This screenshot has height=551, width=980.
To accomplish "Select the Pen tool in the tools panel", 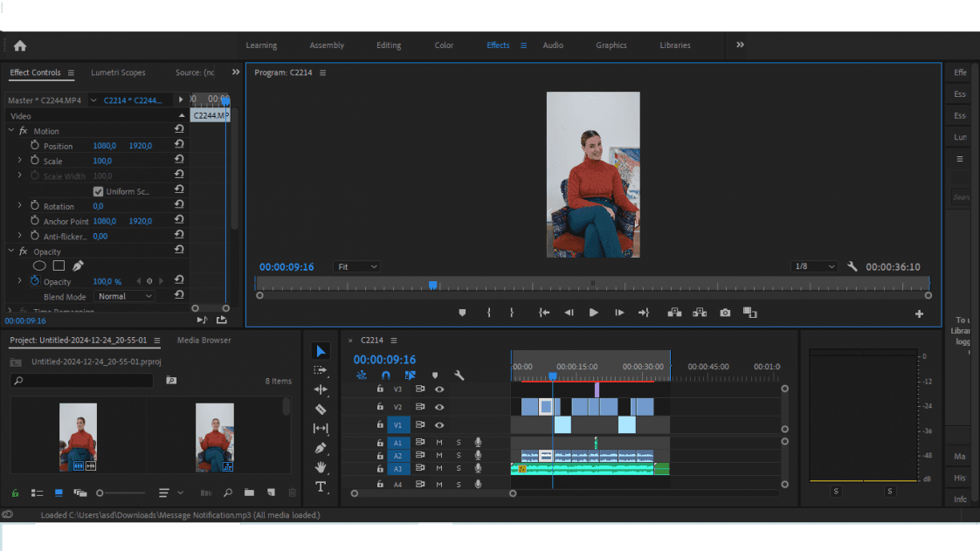I will pos(321,448).
